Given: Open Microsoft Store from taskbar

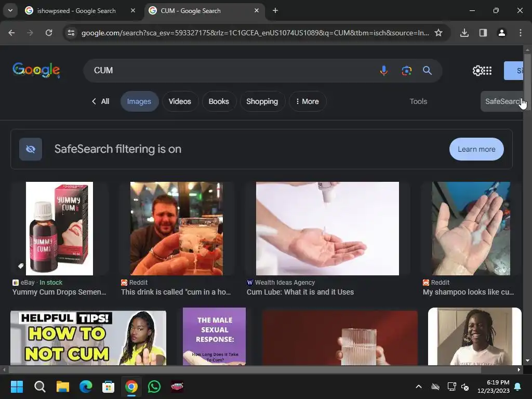Looking at the screenshot, I should coord(108,387).
